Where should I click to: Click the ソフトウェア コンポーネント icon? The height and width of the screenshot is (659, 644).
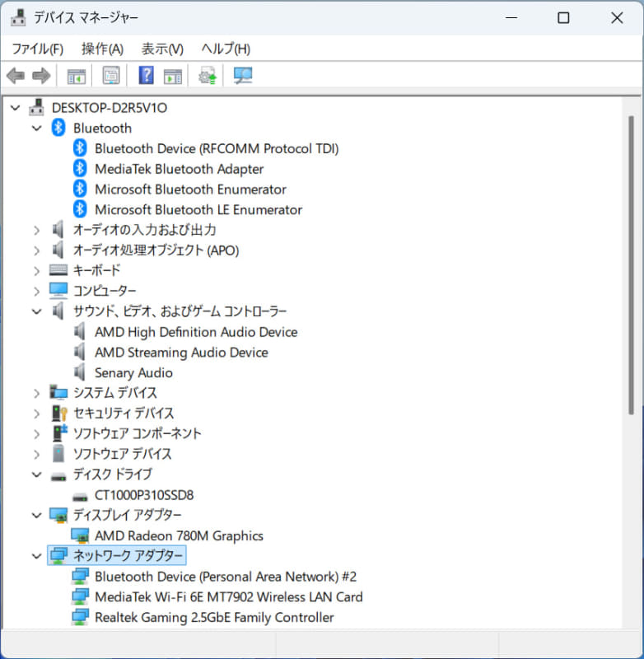click(59, 433)
